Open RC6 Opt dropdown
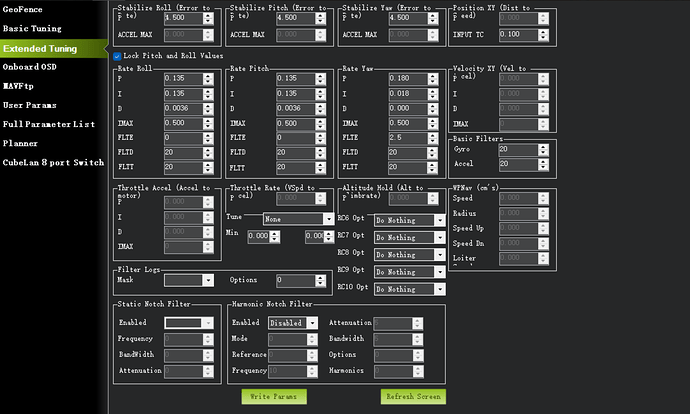690x414 pixels. pos(410,220)
